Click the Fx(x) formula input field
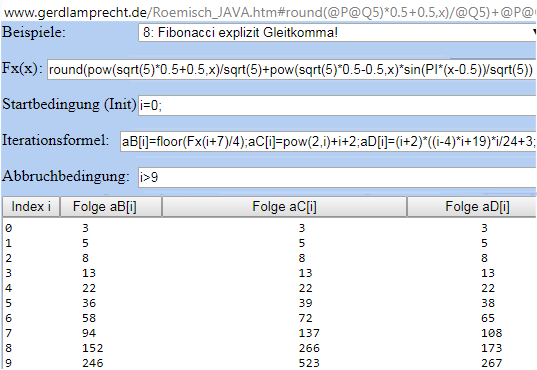Viewport: 537px width, 370px height. pyautogui.click(x=292, y=70)
